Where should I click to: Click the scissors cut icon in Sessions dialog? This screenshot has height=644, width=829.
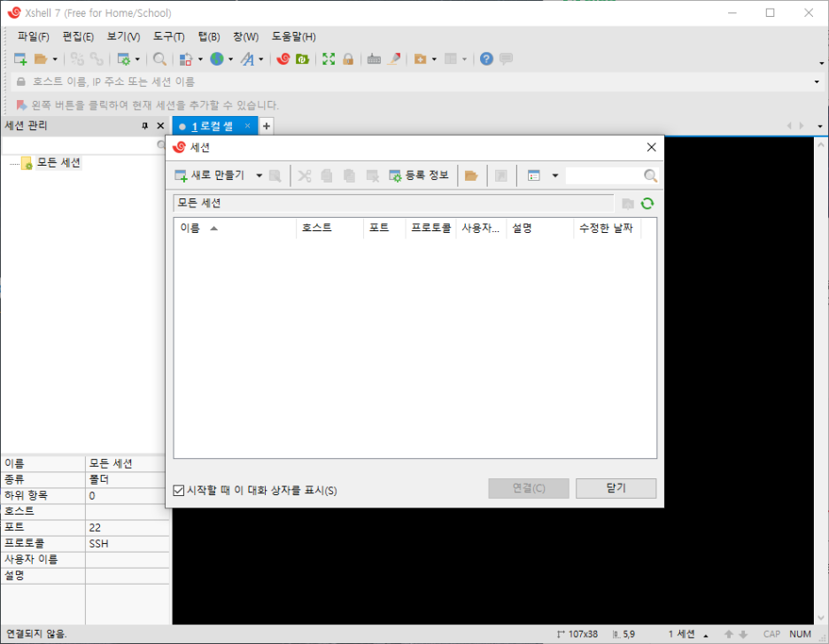click(x=305, y=175)
